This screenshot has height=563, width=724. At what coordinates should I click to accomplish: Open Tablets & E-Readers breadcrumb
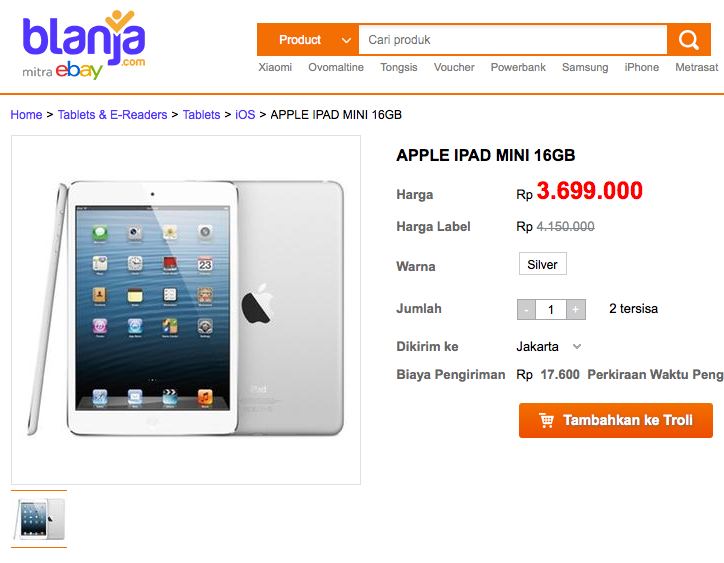(x=112, y=115)
